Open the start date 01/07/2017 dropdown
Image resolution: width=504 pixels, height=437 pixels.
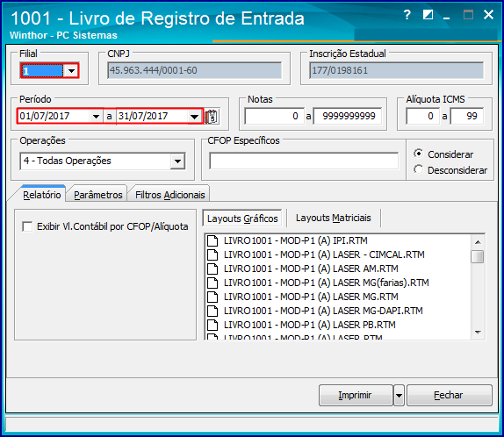tap(96, 117)
